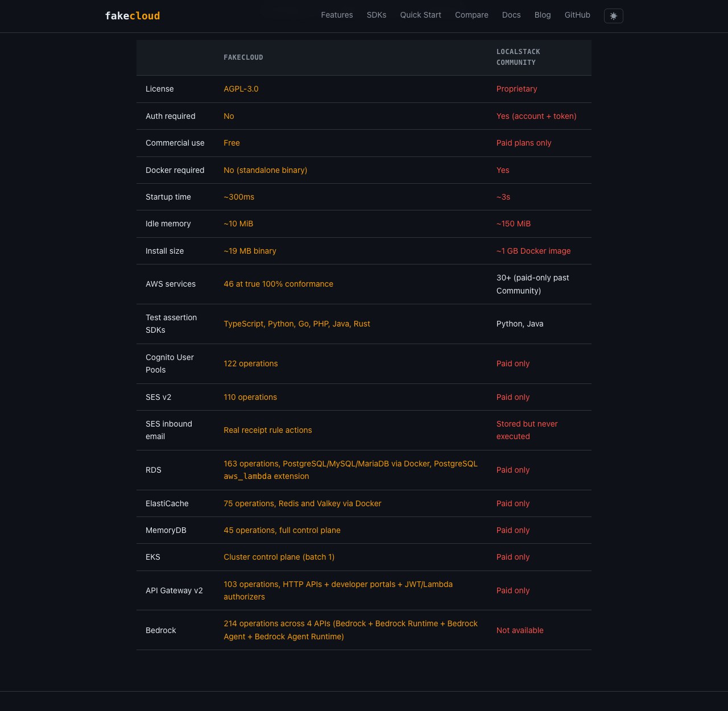
Task: Click the '163 operations' RDS description cell
Action: tap(351, 470)
